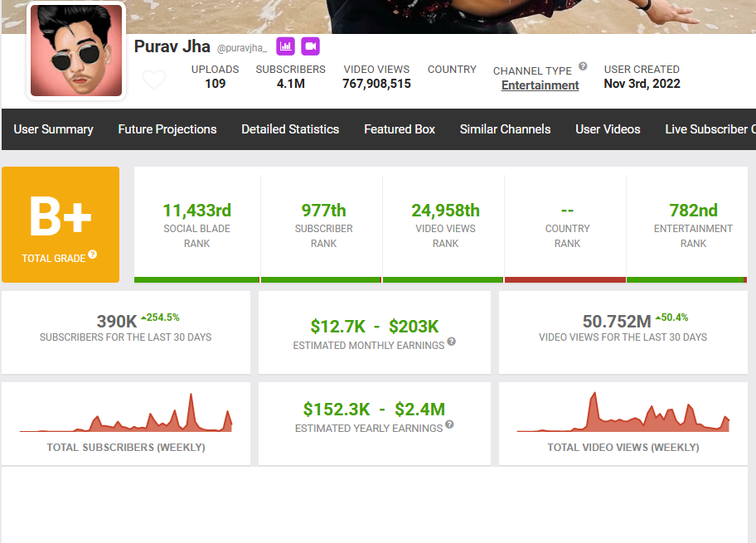Click the Total Subscribers (Weekly) caption
756x543 pixels.
pos(126,448)
